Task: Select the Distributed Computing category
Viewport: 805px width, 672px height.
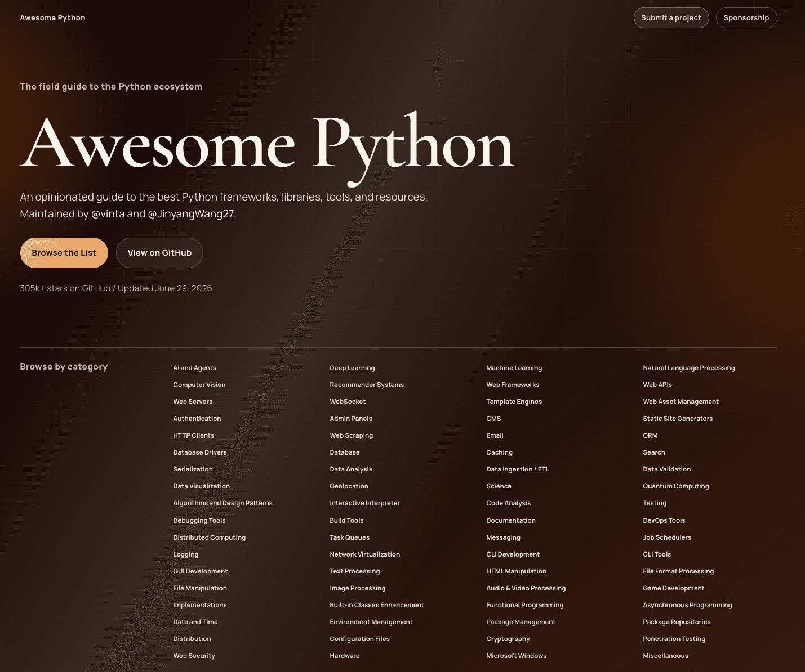Action: click(209, 537)
